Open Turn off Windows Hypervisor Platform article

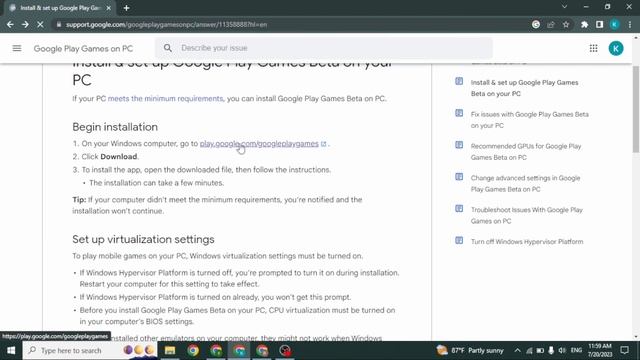pyautogui.click(x=527, y=242)
